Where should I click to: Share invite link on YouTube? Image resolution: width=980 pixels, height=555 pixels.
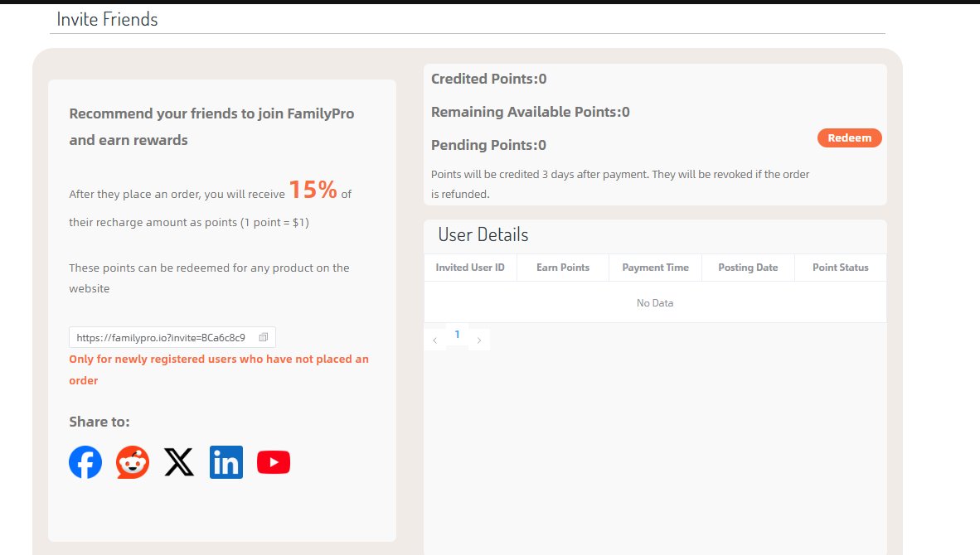tap(274, 462)
